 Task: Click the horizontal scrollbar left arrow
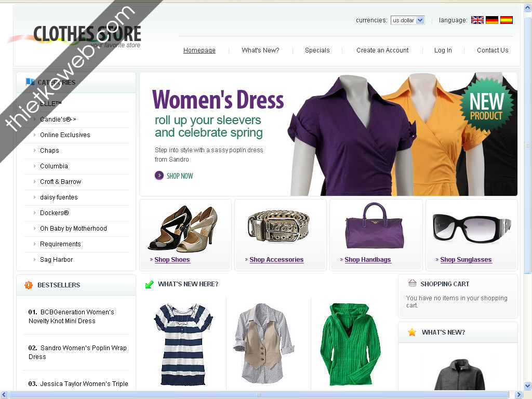tap(4, 395)
